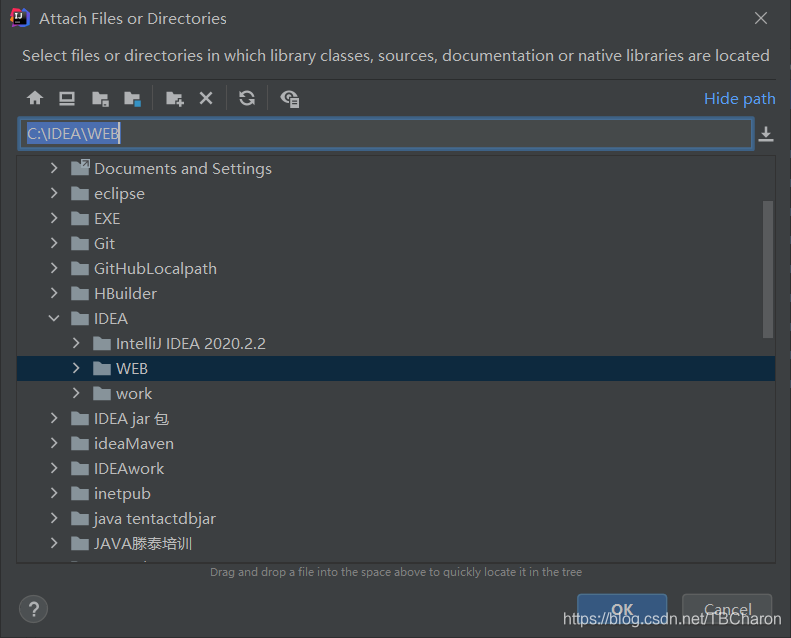Select the Module directory toolbar icon
Viewport: 791px width, 638px height.
(133, 98)
